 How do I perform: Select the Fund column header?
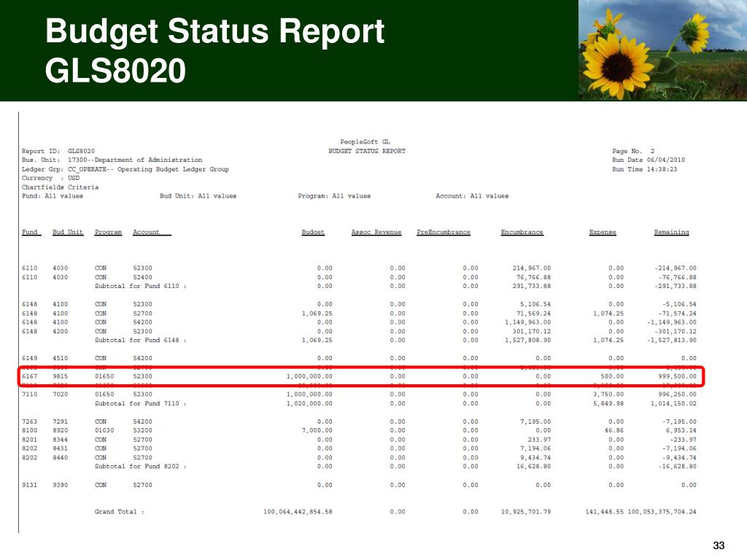click(x=31, y=232)
